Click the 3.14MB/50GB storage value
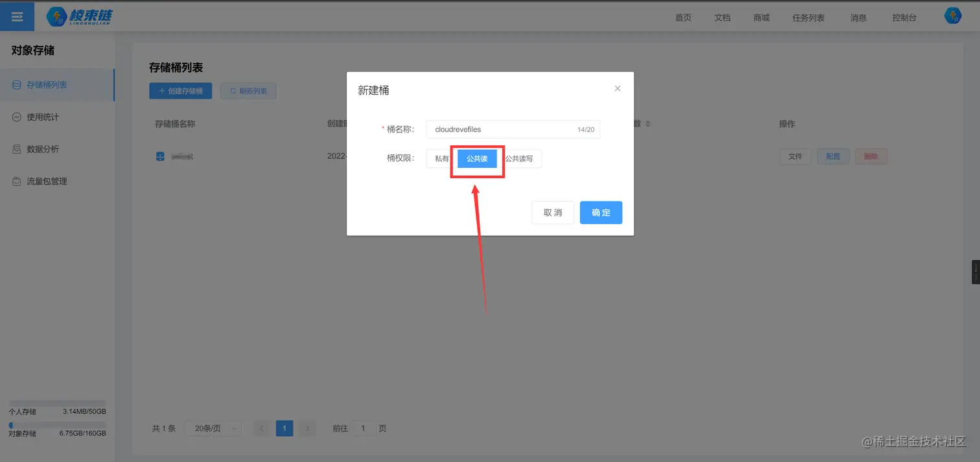Viewport: 980px width, 462px height. (x=84, y=412)
